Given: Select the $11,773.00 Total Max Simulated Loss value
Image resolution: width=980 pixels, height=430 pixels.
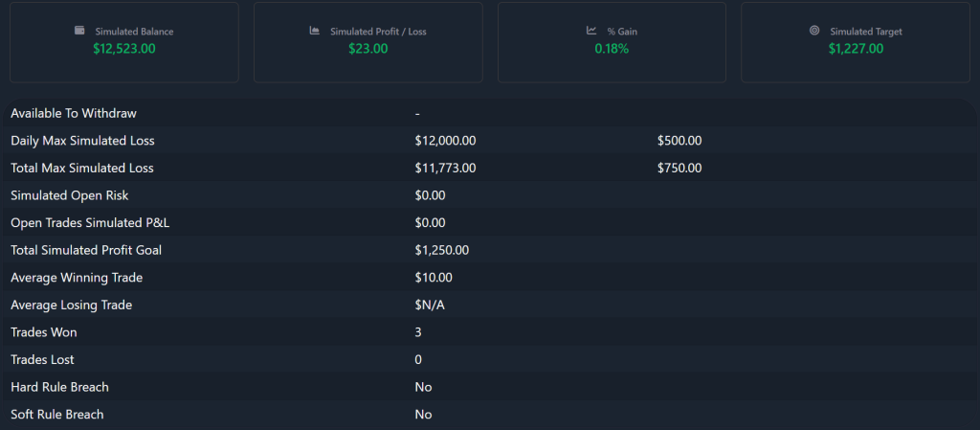Looking at the screenshot, I should [x=445, y=169].
